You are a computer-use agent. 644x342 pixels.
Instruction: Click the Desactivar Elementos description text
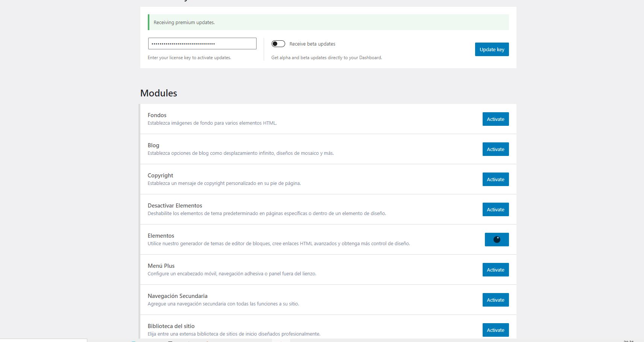pyautogui.click(x=267, y=214)
